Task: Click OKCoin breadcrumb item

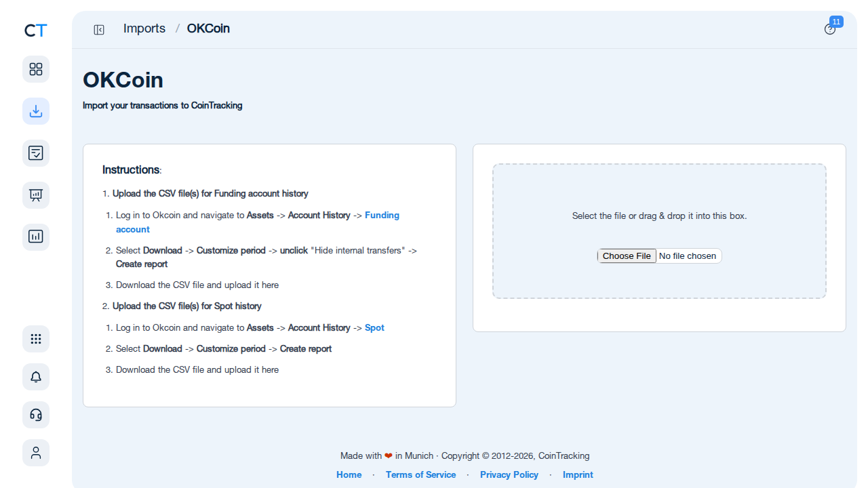Action: [208, 28]
